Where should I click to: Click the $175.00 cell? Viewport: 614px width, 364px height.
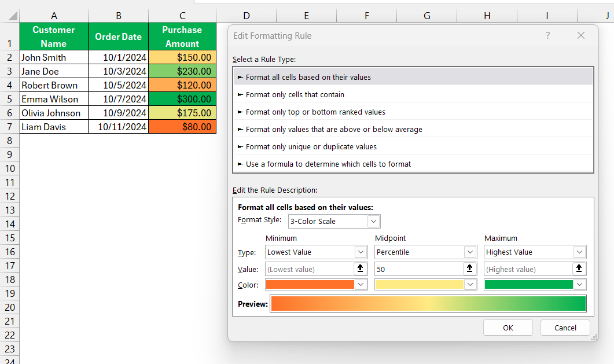[x=182, y=113]
